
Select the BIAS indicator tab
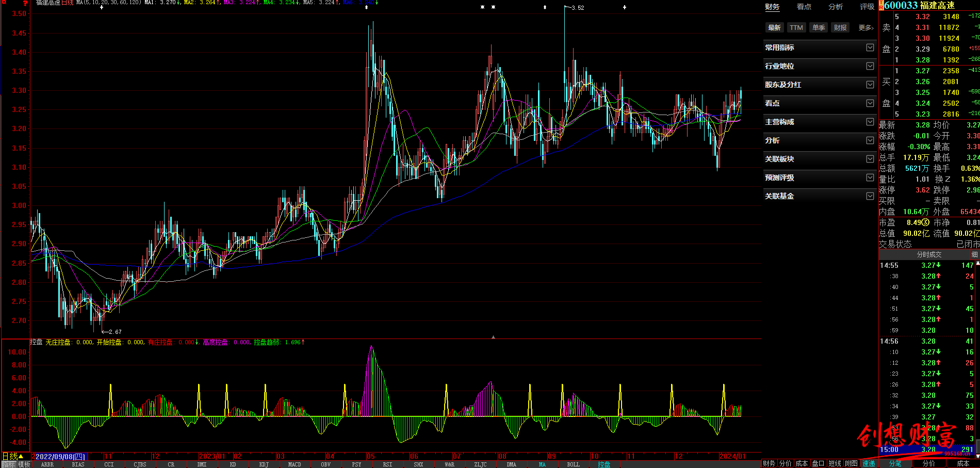tap(78, 464)
